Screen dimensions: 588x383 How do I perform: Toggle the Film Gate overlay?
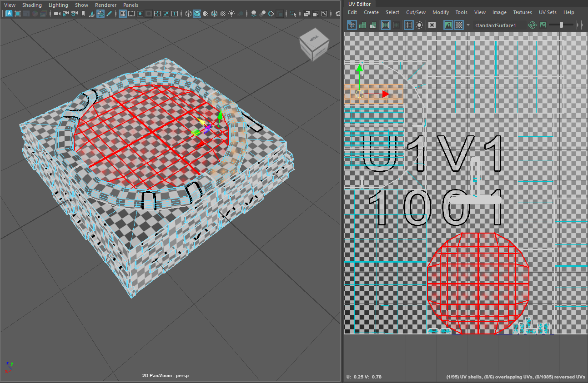(x=131, y=14)
